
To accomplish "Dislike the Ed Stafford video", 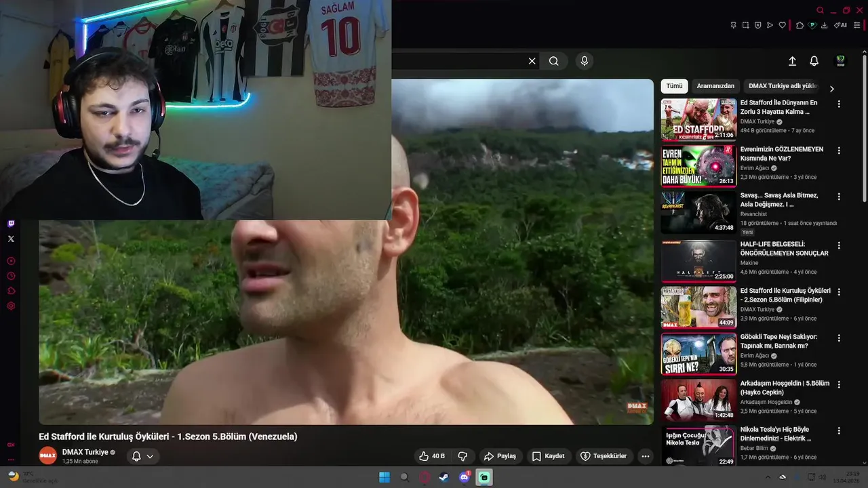I will click(463, 456).
